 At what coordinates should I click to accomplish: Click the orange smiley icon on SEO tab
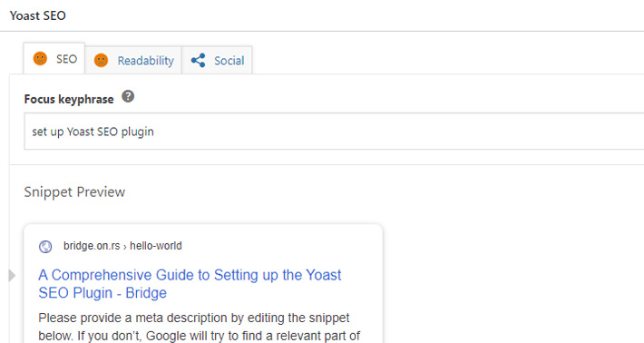pos(40,58)
